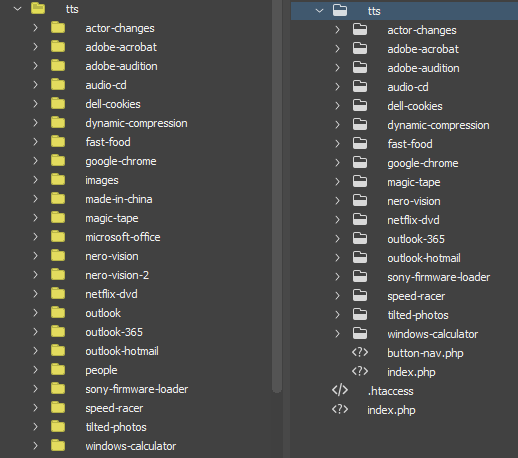
Task: Select google-chrome in the right panel
Action: coord(423,163)
